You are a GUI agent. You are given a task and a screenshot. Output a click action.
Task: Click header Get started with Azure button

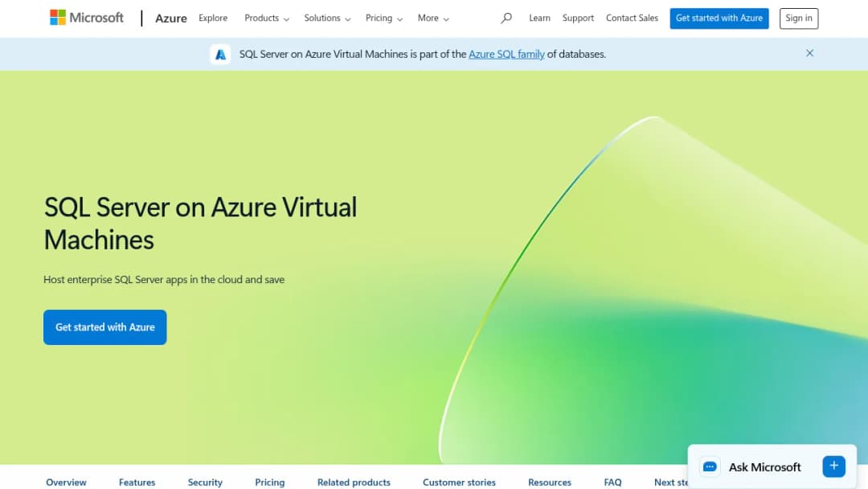click(719, 18)
